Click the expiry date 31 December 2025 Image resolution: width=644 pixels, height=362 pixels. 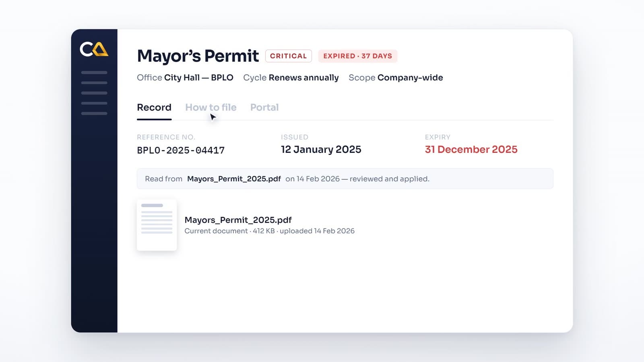(471, 150)
